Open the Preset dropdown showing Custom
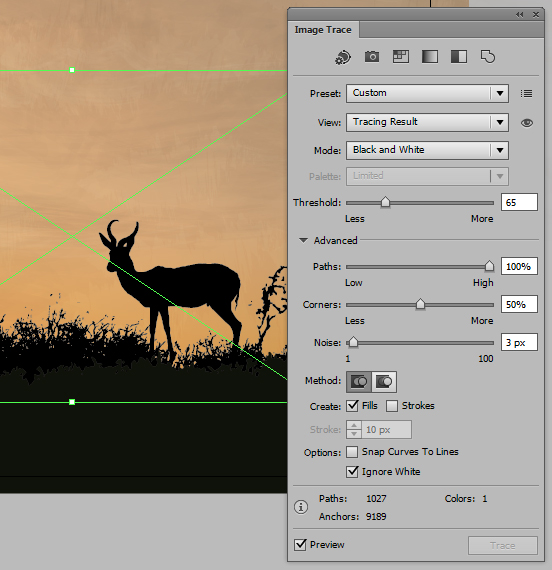Viewport: 552px width, 570px height. 427,93
